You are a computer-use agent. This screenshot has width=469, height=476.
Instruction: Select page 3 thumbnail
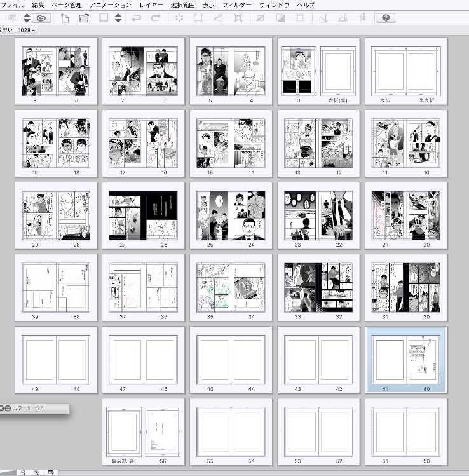click(x=299, y=71)
